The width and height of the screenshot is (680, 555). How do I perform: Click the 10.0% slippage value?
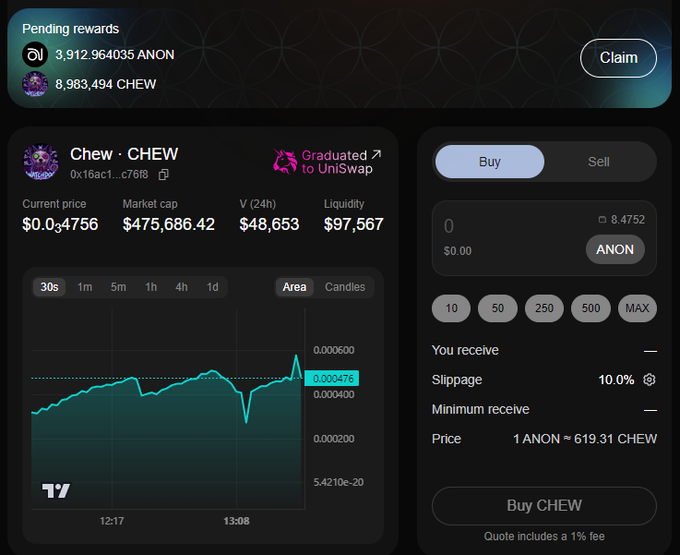point(616,380)
